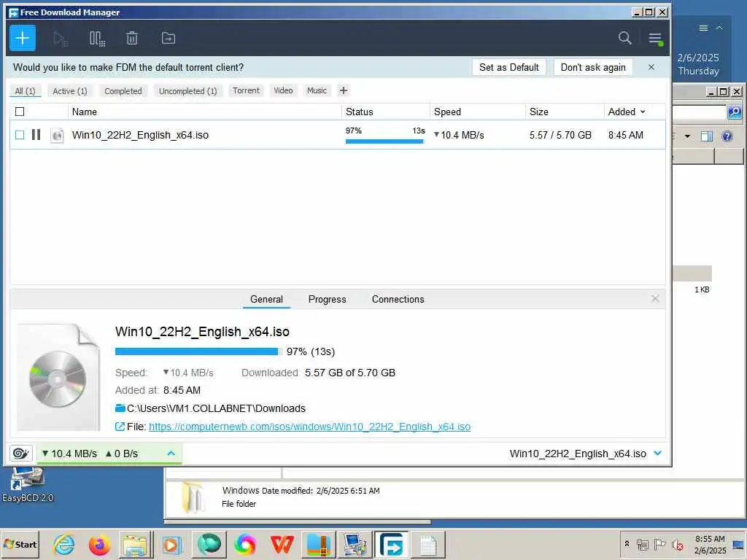Open the C:\Users\VM1.COLLABNET\Downloads path
The image size is (747, 560).
pyautogui.click(x=216, y=408)
